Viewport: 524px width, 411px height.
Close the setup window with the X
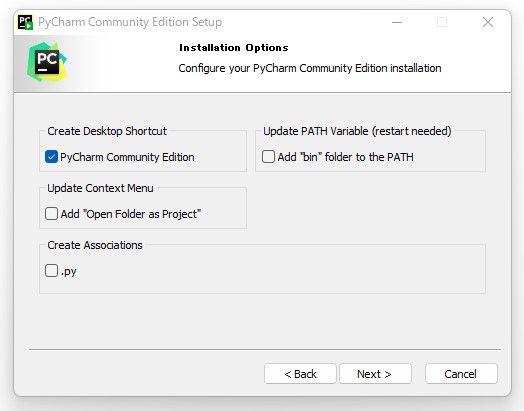coord(488,22)
